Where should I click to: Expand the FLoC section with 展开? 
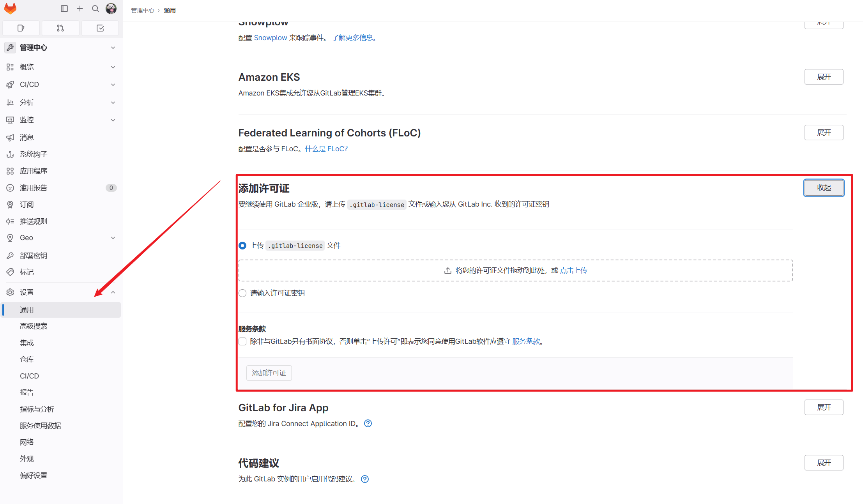[824, 133]
